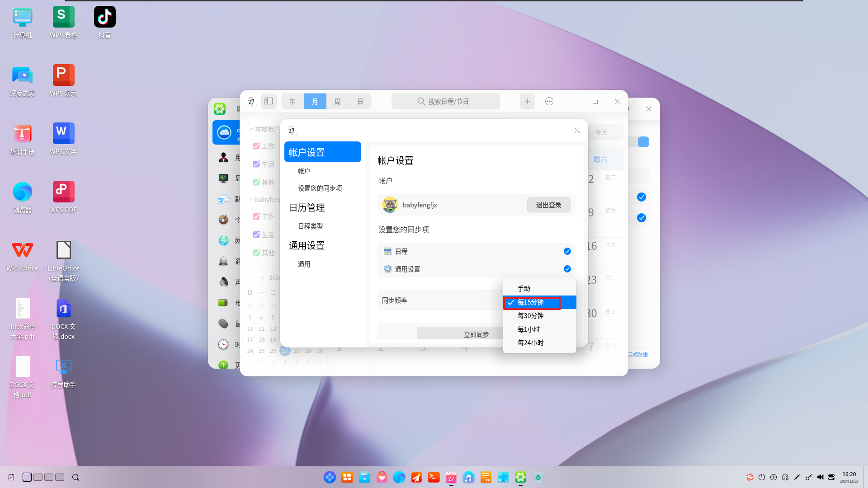This screenshot has width=868, height=488.
Task: Click 退出登录 button
Action: point(548,205)
